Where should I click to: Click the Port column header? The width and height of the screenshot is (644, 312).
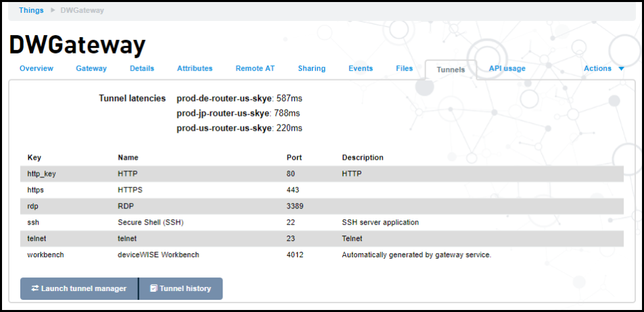[x=294, y=158]
